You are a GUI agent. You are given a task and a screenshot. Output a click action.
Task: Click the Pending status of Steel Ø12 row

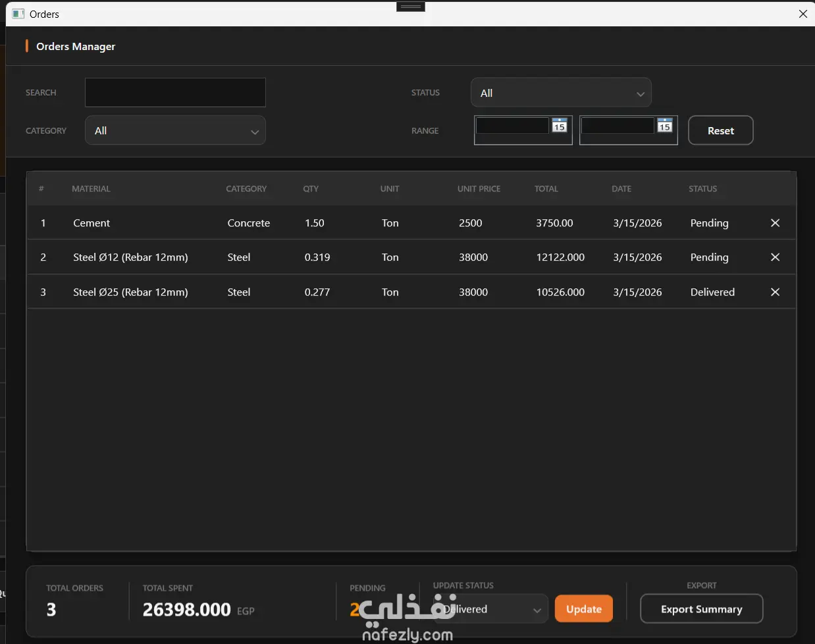(x=710, y=257)
